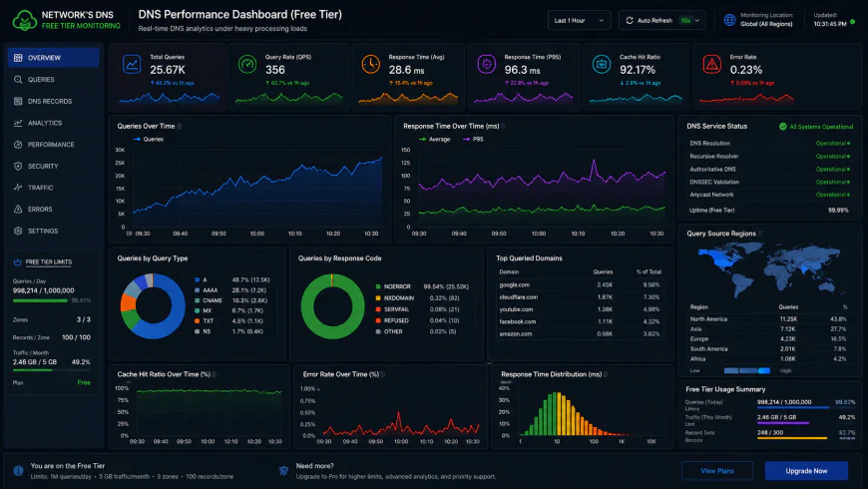Click the Settings gear icon in the sidebar
Screen dimensions: 868x489
pyautogui.click(x=18, y=231)
